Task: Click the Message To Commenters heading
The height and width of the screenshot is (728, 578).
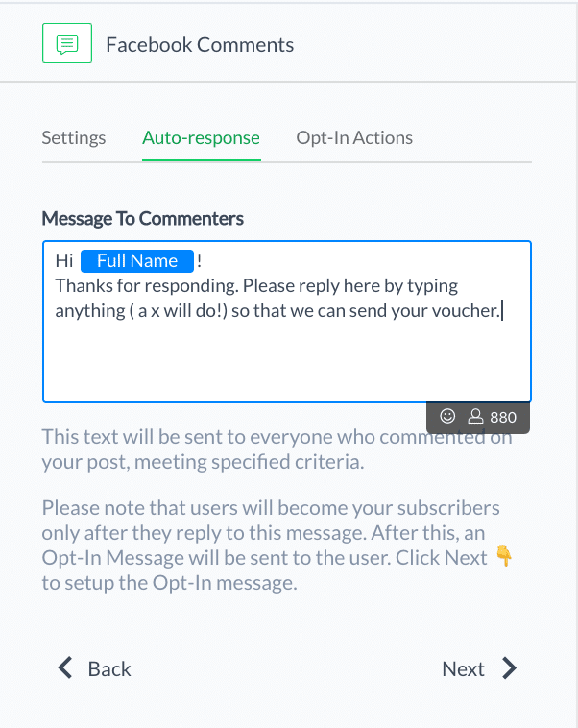Action: tap(142, 219)
